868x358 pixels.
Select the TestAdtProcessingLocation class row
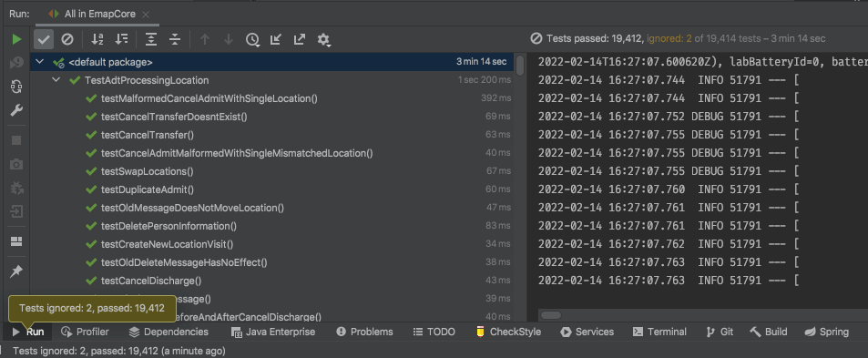click(x=271, y=80)
